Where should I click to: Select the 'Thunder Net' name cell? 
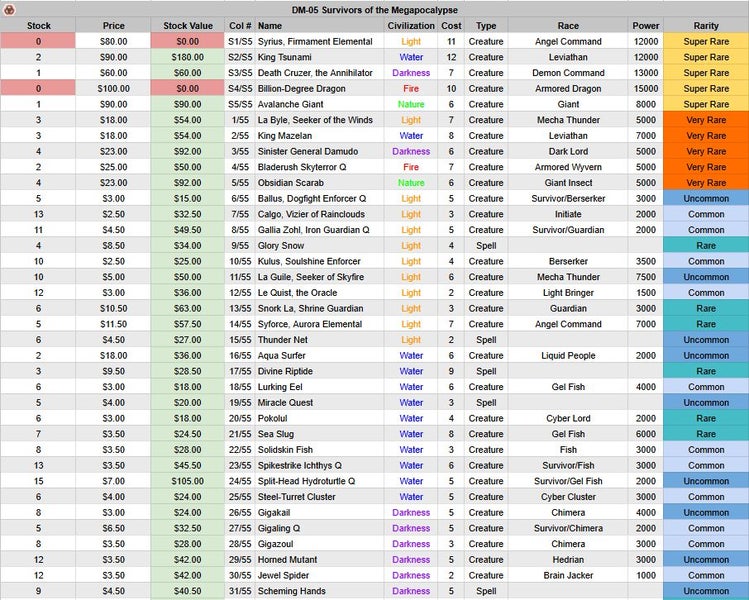pyautogui.click(x=320, y=340)
